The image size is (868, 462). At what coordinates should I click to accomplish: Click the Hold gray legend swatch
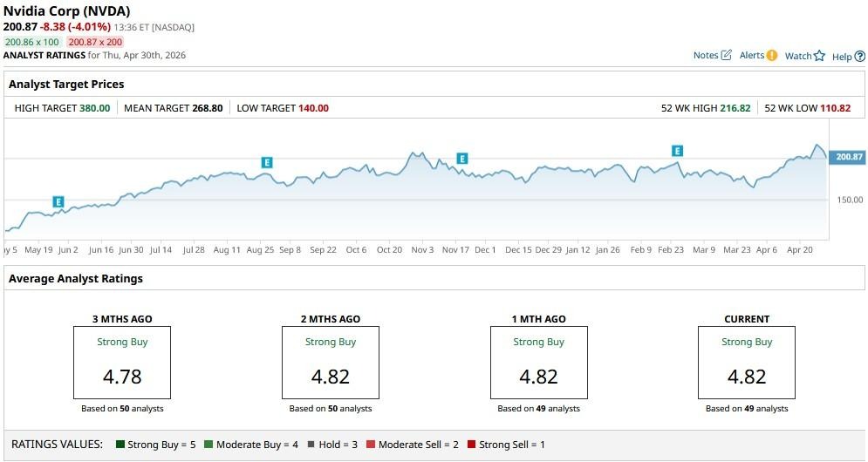click(311, 445)
